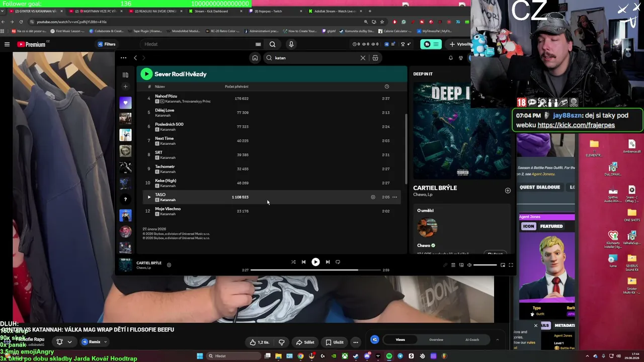Open ONE SHOTS desktop folder
644x362 pixels.
click(632, 215)
